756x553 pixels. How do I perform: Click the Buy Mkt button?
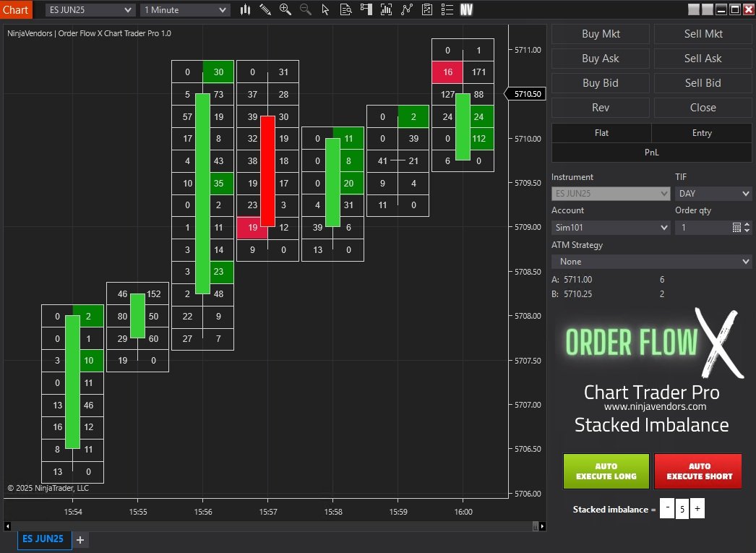pos(601,34)
